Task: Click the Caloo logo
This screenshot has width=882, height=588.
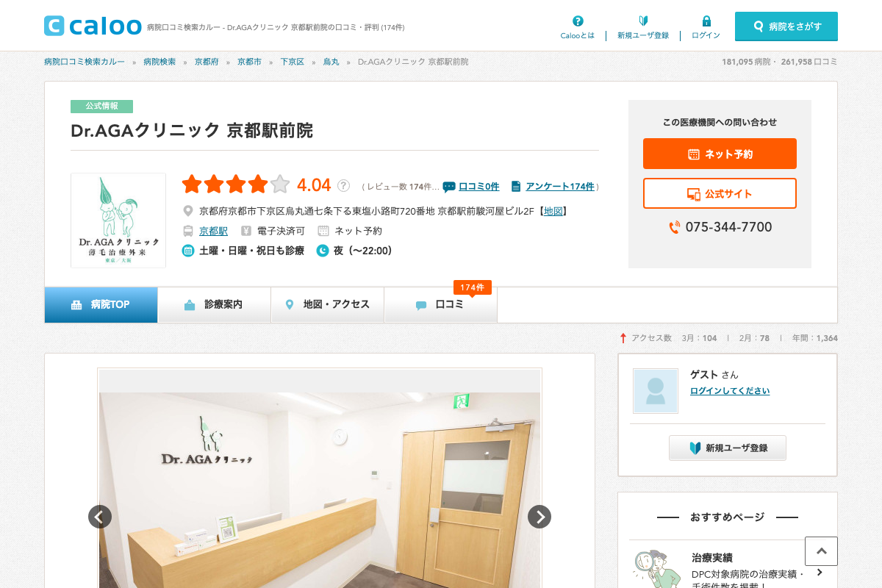Action: [x=93, y=25]
